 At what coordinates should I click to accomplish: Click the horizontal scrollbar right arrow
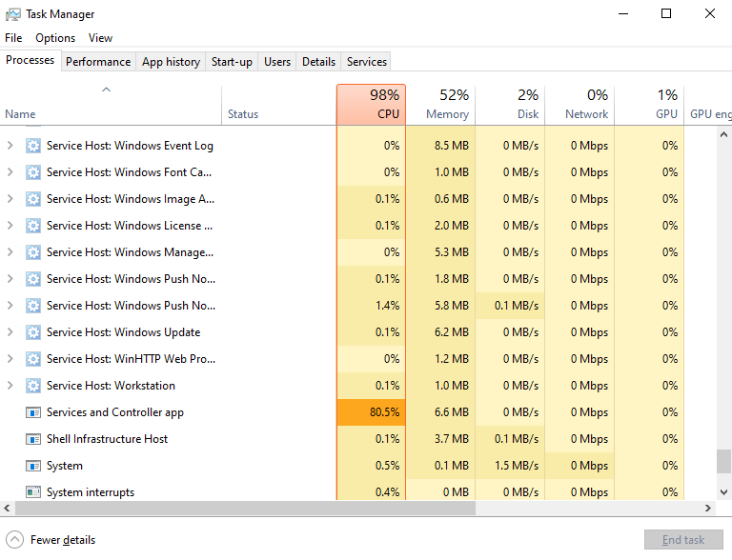708,508
